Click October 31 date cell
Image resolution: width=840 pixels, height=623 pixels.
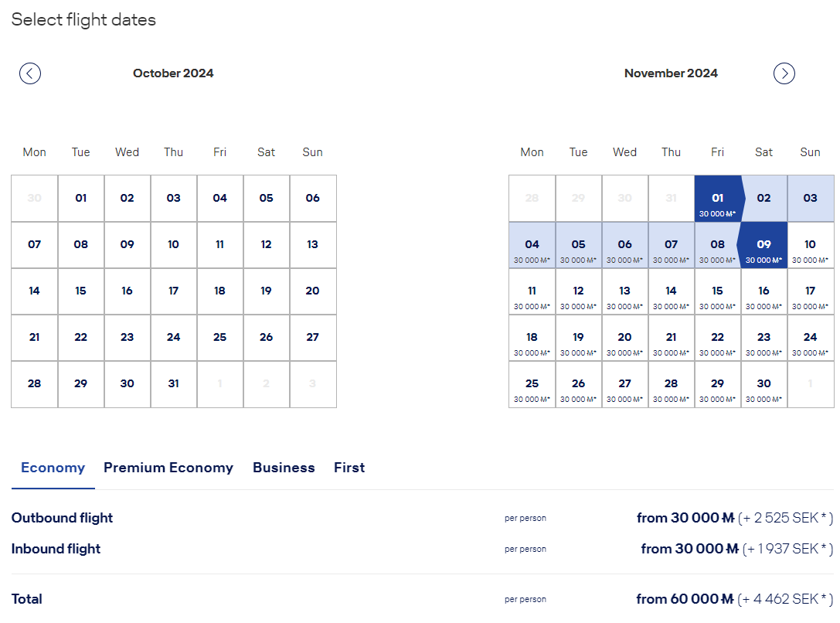click(x=174, y=384)
